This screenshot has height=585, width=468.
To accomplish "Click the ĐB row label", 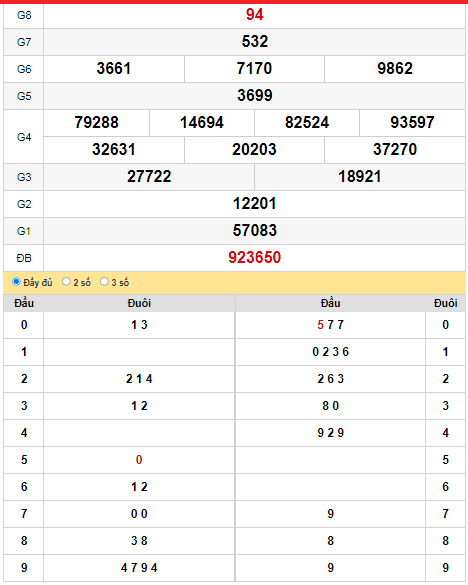I will [x=24, y=258].
